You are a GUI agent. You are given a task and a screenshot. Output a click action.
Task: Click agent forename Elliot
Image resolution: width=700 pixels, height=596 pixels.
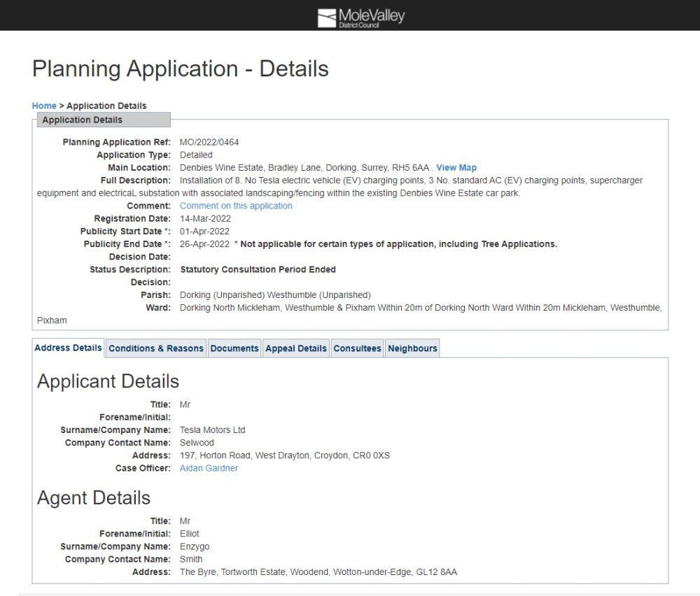[189, 534]
